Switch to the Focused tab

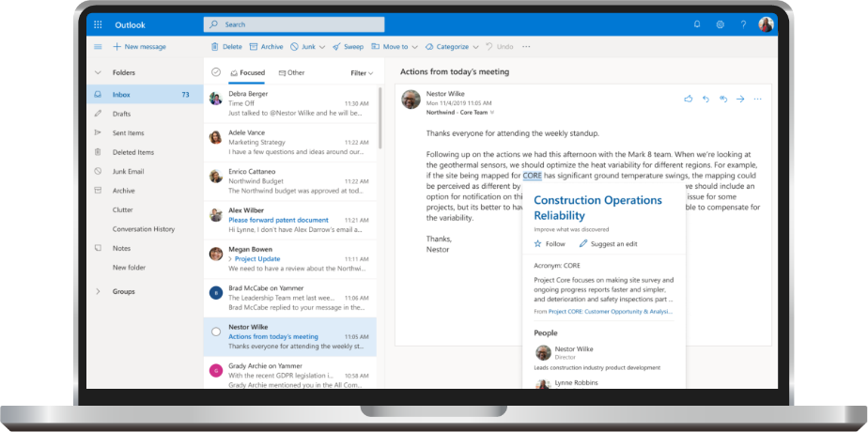(247, 72)
